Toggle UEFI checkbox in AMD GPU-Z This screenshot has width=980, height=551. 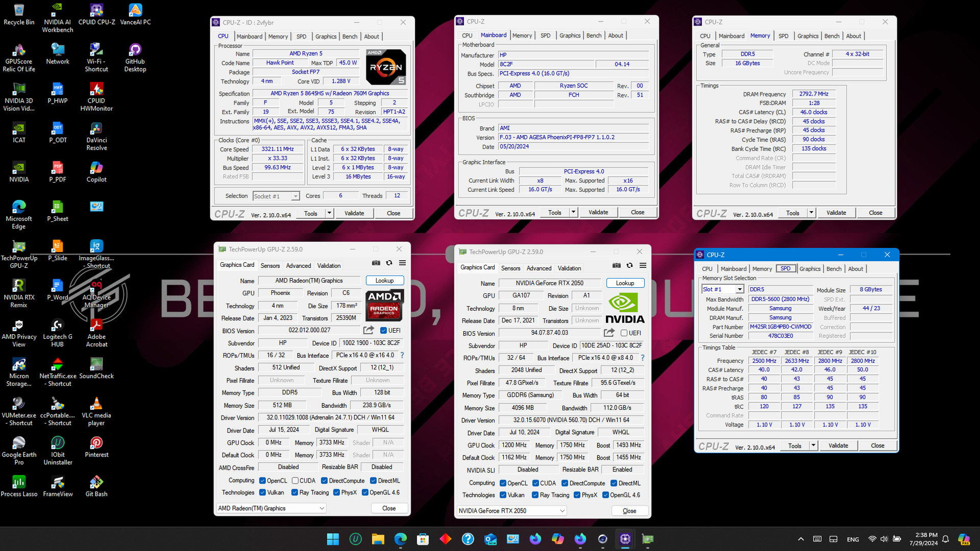coord(383,331)
